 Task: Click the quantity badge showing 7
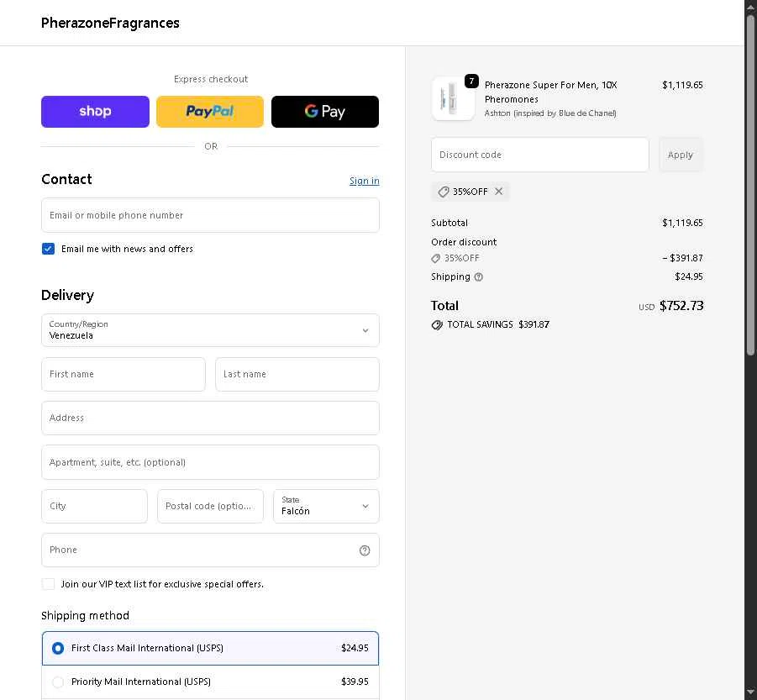click(x=471, y=82)
